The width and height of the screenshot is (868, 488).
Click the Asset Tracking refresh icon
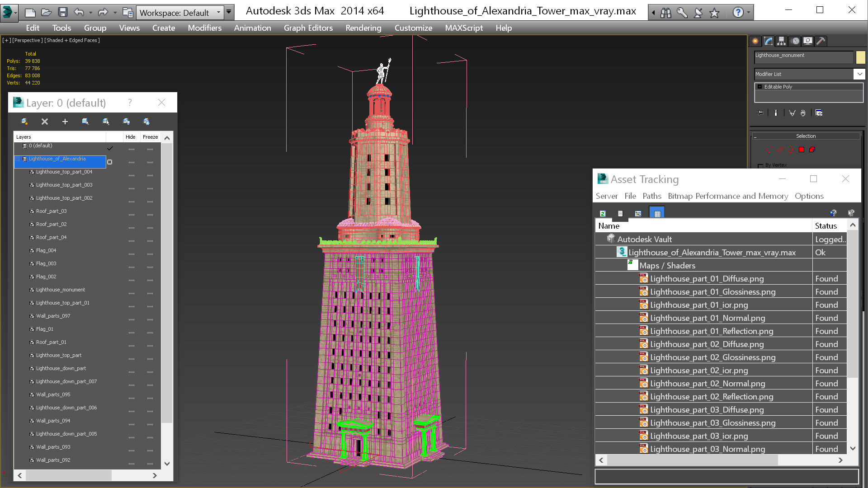point(602,213)
